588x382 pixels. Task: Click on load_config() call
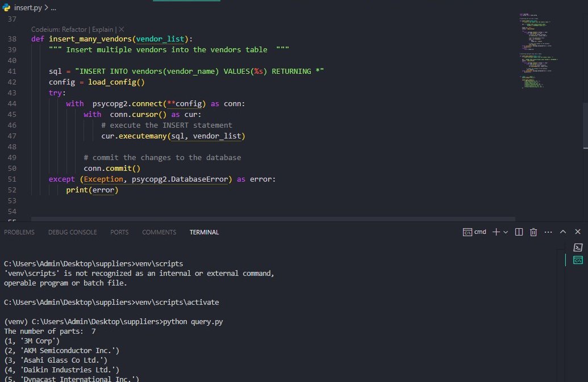click(x=116, y=82)
